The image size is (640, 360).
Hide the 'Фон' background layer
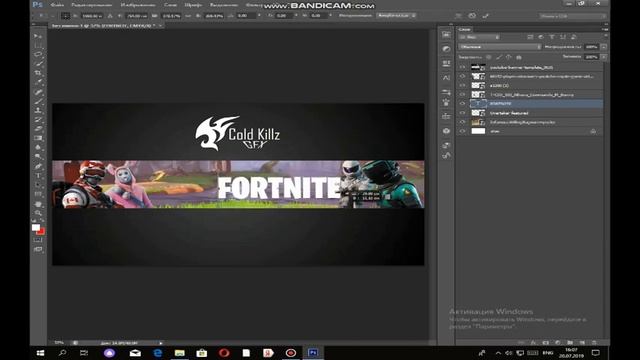coord(462,131)
